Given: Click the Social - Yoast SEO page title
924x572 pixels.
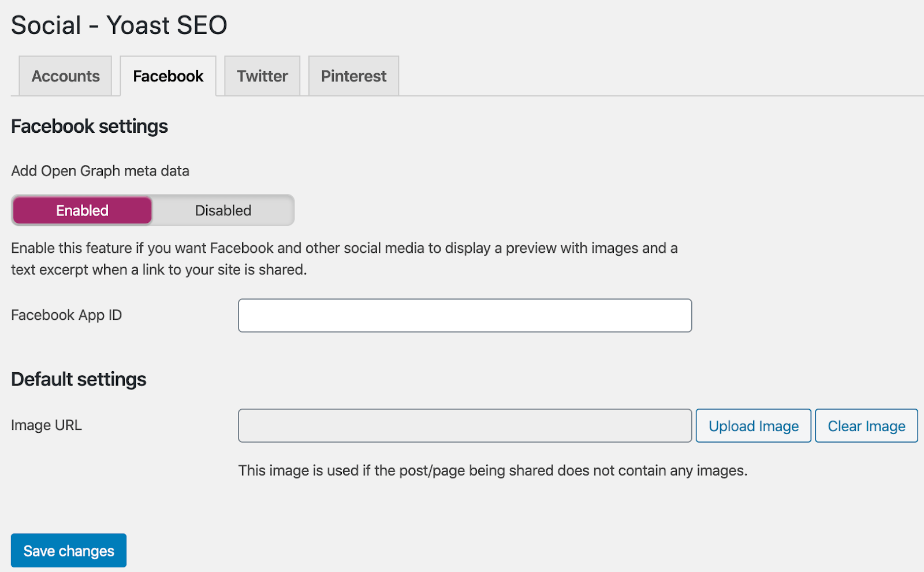Looking at the screenshot, I should coord(119,24).
